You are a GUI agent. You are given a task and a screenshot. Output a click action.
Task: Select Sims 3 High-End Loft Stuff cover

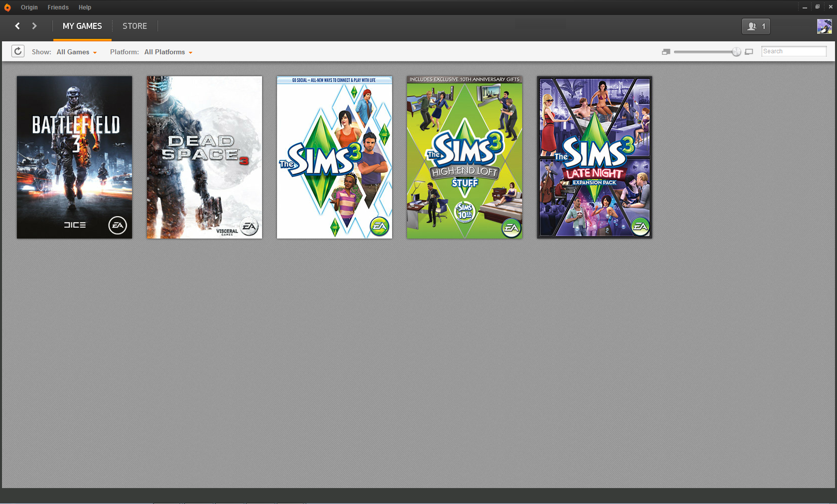tap(464, 157)
